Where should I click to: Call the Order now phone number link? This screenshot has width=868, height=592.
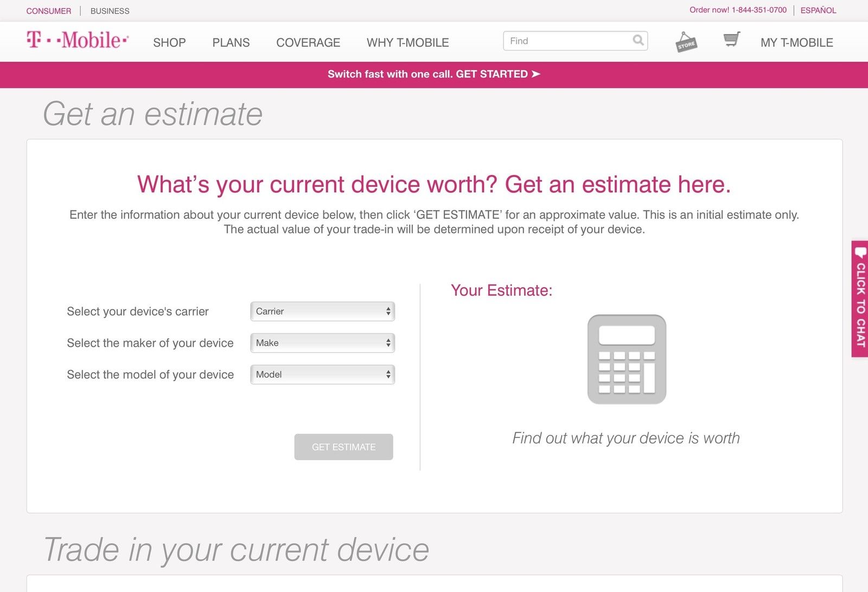pyautogui.click(x=758, y=10)
